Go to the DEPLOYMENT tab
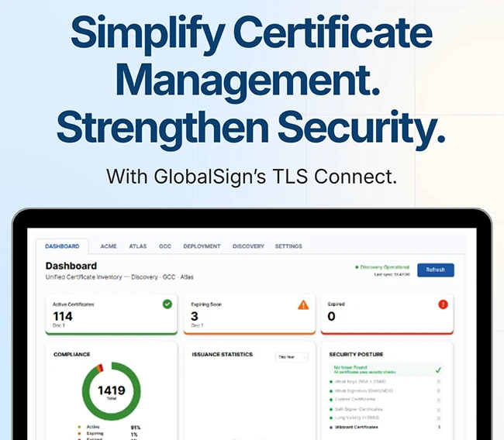The width and height of the screenshot is (504, 440). tap(202, 246)
